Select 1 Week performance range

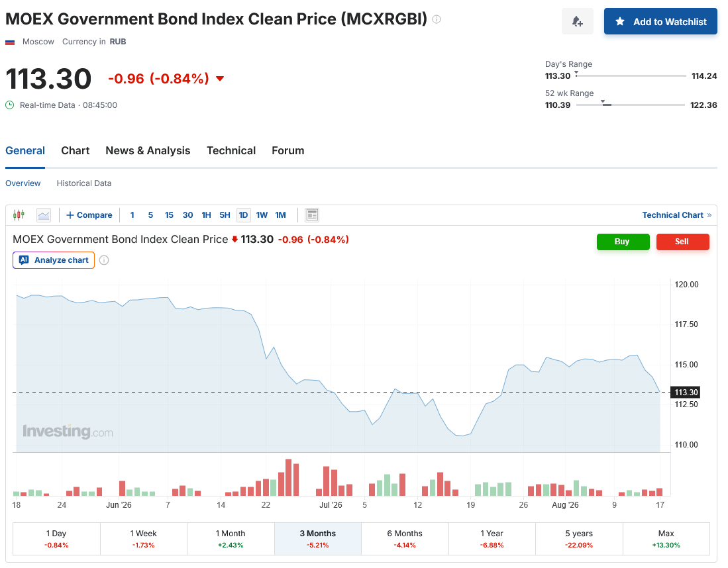point(144,539)
